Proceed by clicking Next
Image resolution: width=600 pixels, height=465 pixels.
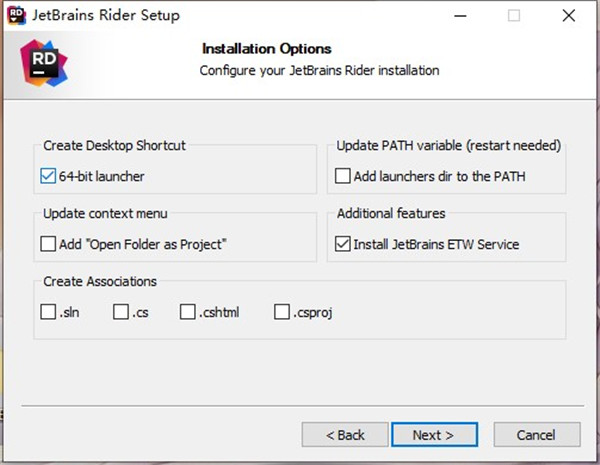click(x=433, y=435)
